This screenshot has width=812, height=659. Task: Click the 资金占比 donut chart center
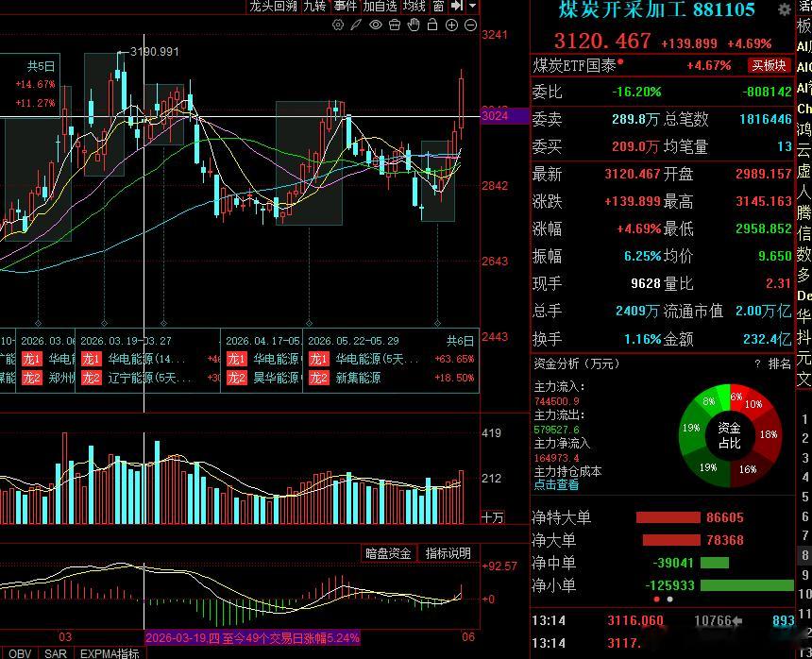pos(730,435)
